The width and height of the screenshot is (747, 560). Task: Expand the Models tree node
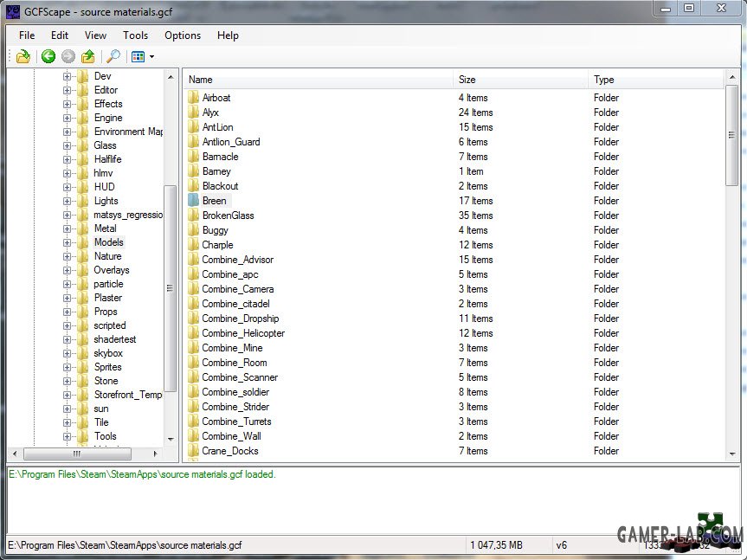[x=67, y=242]
